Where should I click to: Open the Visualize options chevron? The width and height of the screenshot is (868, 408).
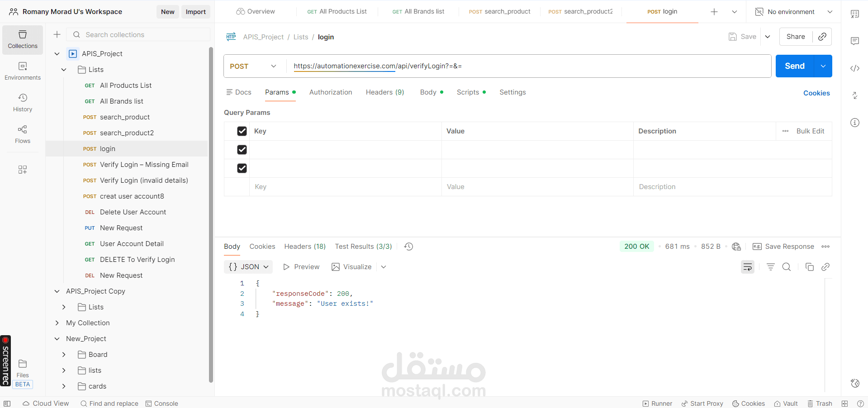tap(384, 267)
